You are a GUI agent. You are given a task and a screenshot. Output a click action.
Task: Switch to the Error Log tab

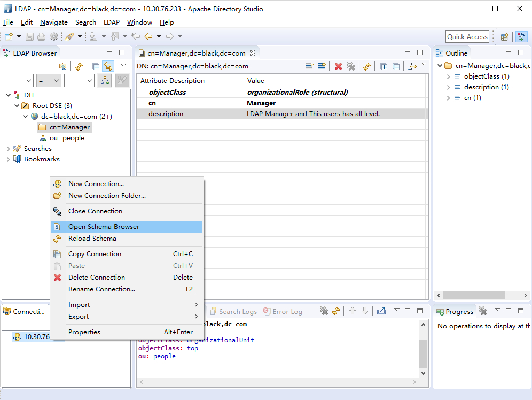tap(283, 311)
